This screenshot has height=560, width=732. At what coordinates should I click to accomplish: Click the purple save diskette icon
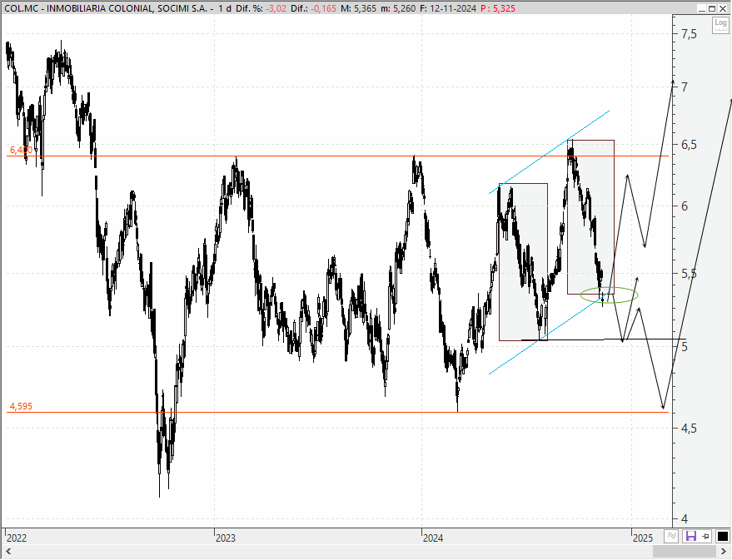(x=690, y=536)
